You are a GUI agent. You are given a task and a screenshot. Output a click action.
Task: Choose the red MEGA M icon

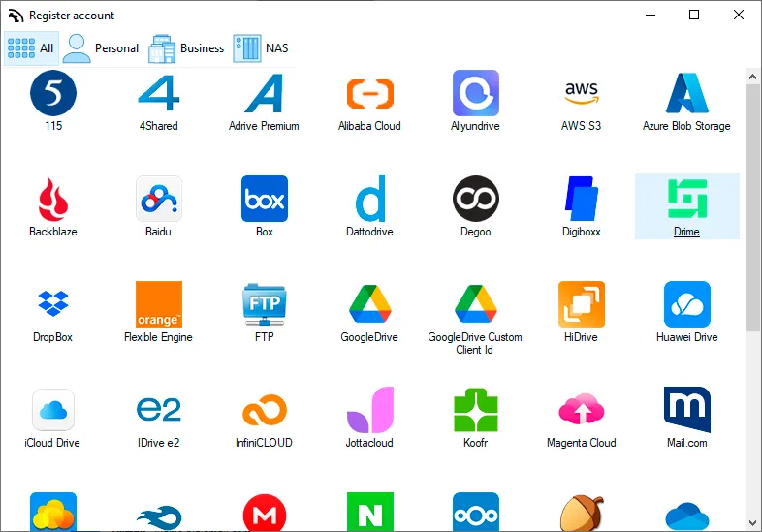coord(265,513)
